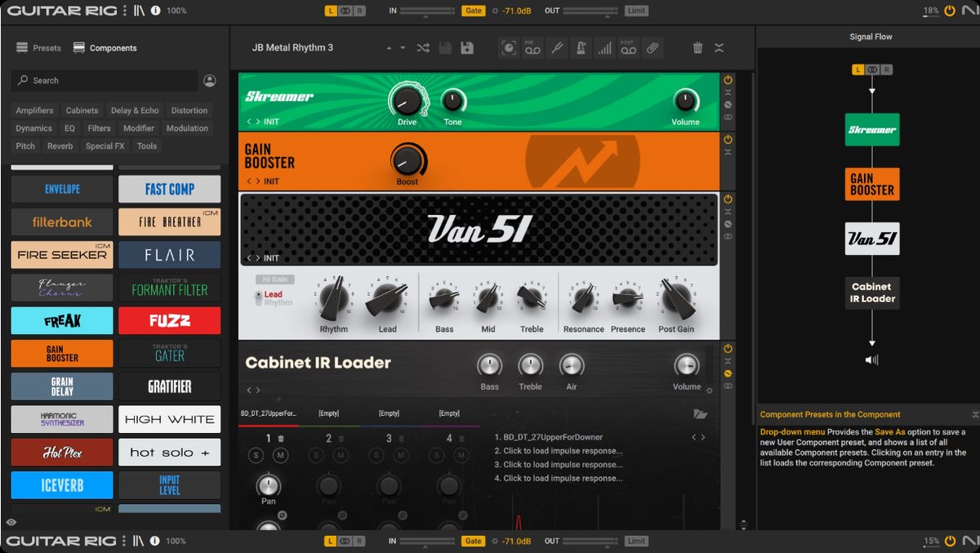This screenshot has height=553, width=980.
Task: Toggle the top Gate button
Action: pos(473,11)
